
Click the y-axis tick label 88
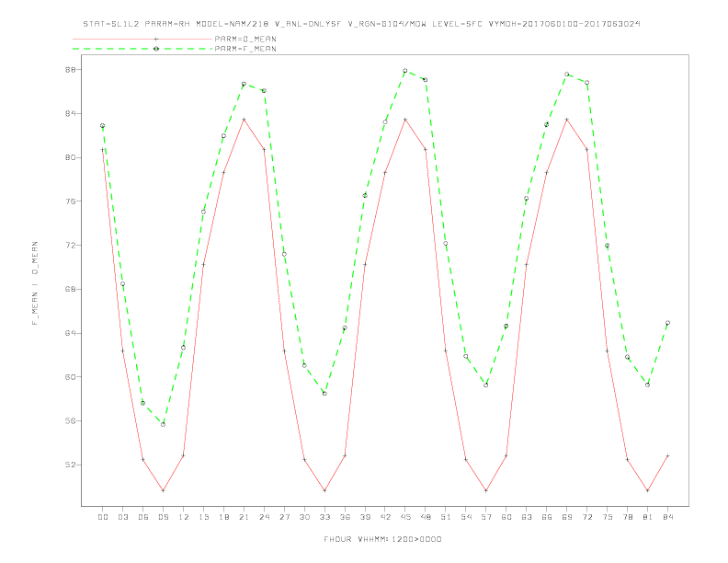(70, 70)
